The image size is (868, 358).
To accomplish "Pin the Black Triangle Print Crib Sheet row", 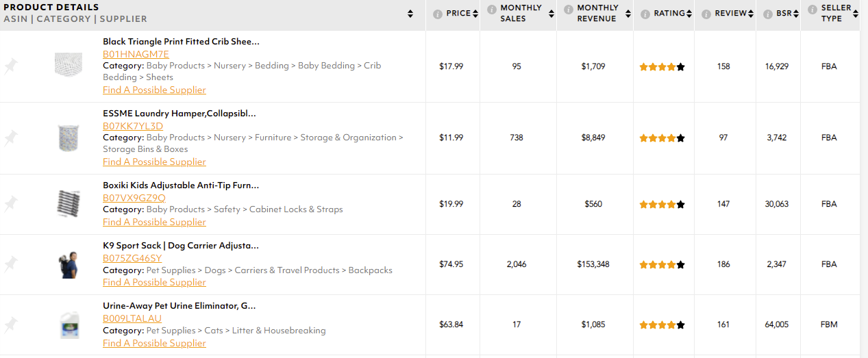I will point(11,66).
